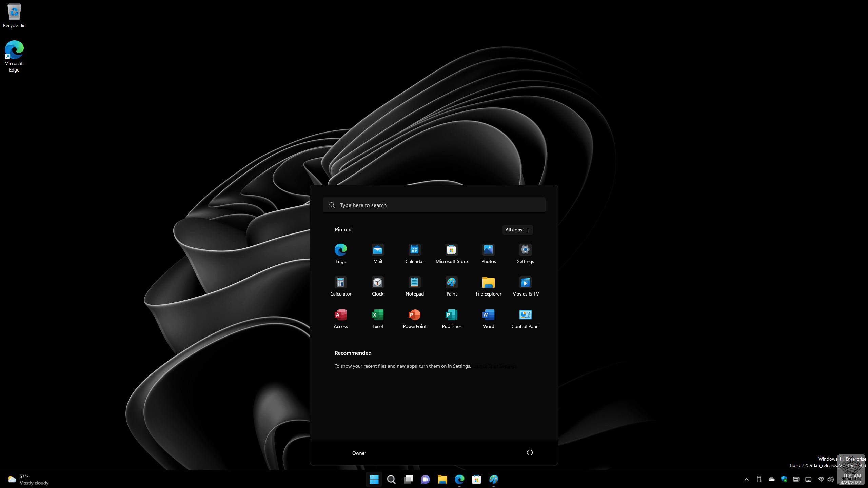Open Control Panel
Image resolution: width=868 pixels, height=488 pixels.
(525, 319)
